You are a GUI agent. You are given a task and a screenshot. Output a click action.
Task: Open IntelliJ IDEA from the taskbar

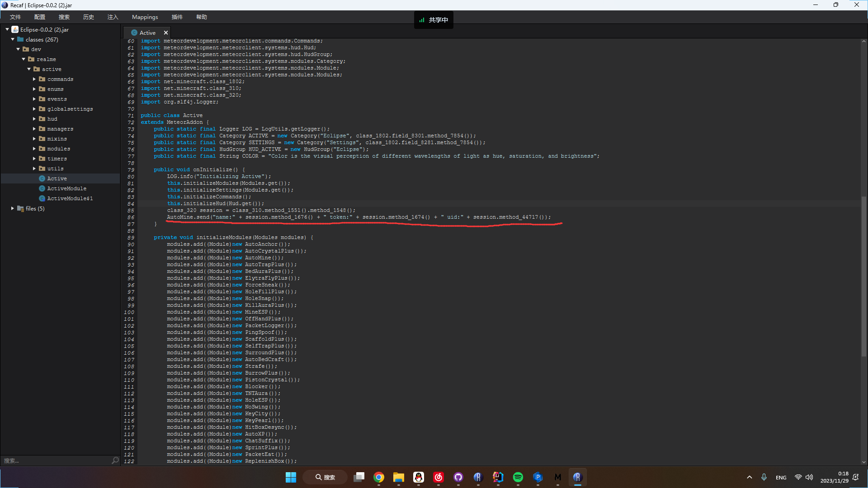498,477
